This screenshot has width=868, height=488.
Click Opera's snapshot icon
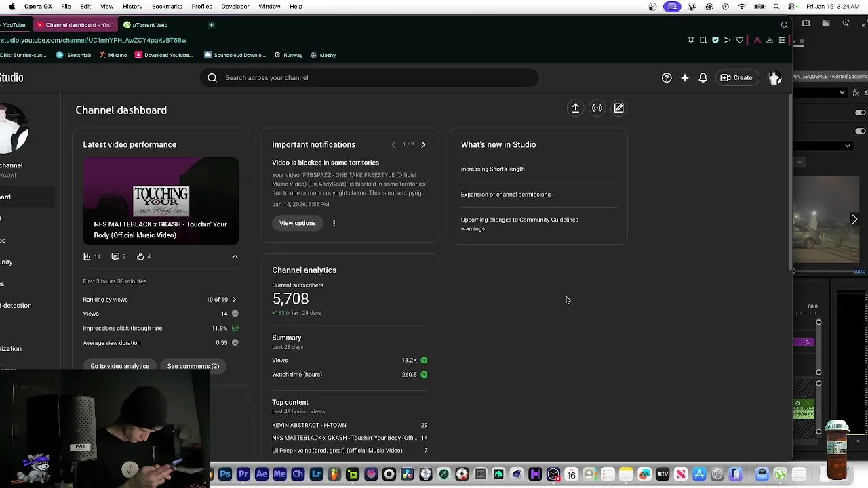tap(703, 40)
